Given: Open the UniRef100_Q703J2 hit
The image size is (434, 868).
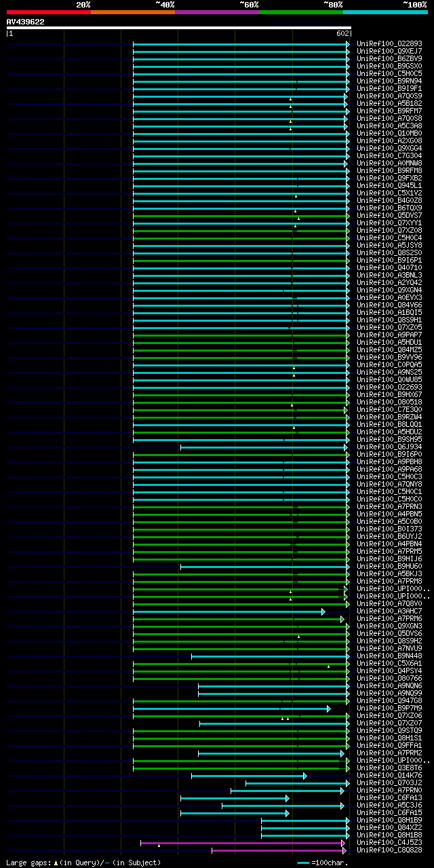Looking at the screenshot, I should (389, 782).
